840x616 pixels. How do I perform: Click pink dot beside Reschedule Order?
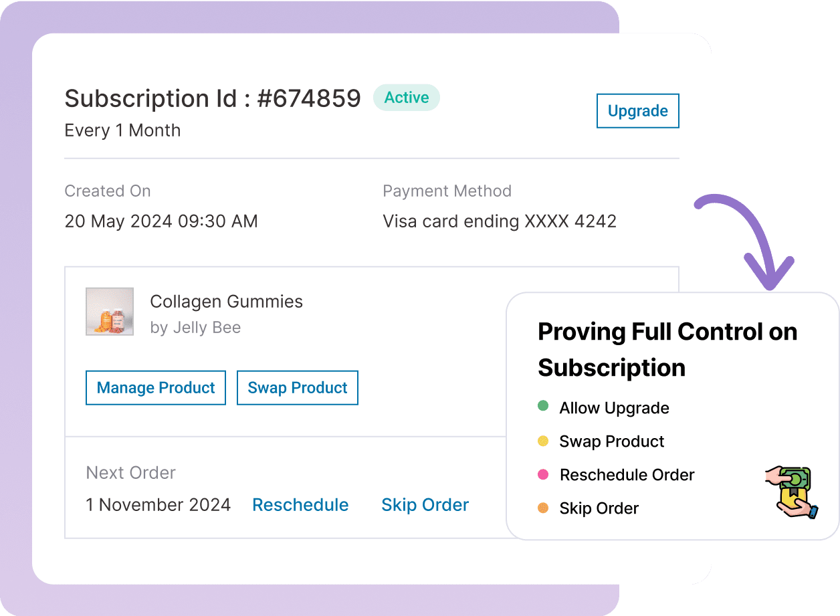543,474
